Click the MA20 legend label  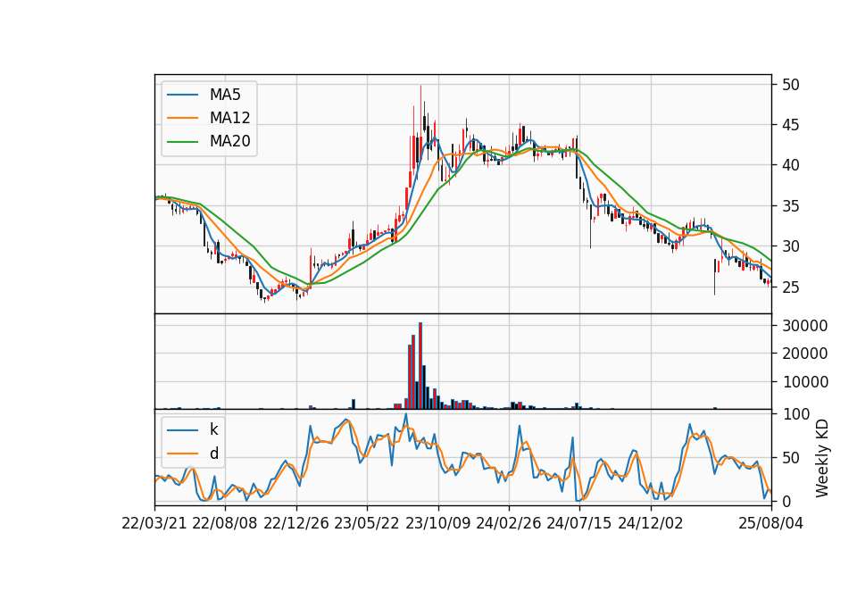tap(229, 141)
